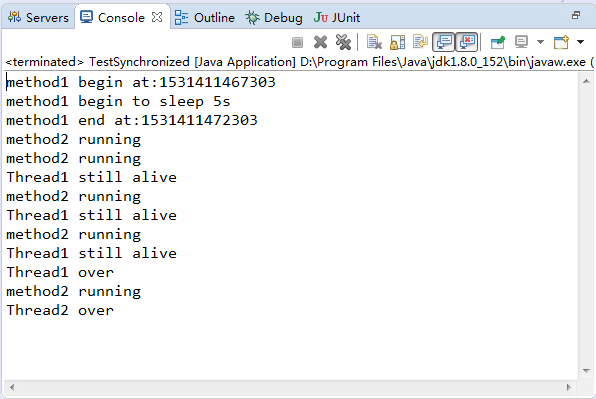The height and width of the screenshot is (399, 596).
Task: Click the Open Console icon
Action: point(561,42)
